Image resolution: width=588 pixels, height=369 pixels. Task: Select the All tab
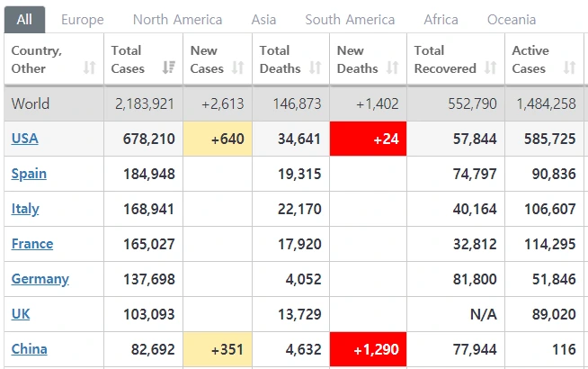pyautogui.click(x=25, y=20)
